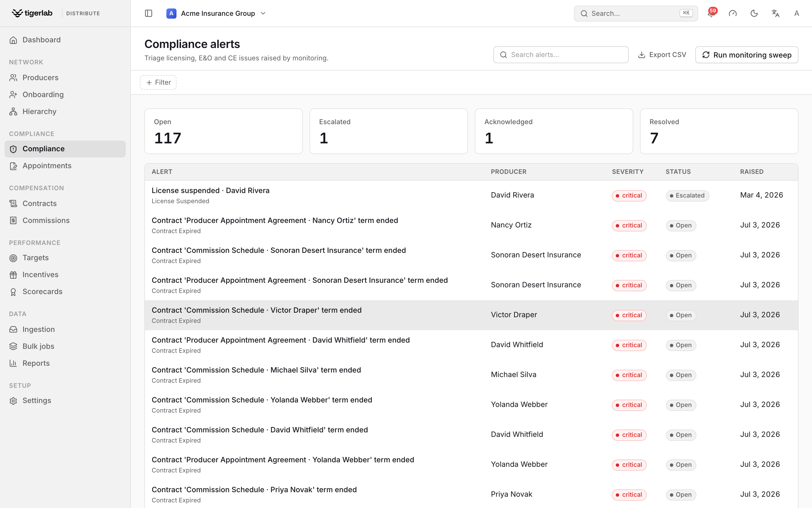Focus the global Search field
Image resolution: width=812 pixels, height=508 pixels.
click(x=636, y=14)
